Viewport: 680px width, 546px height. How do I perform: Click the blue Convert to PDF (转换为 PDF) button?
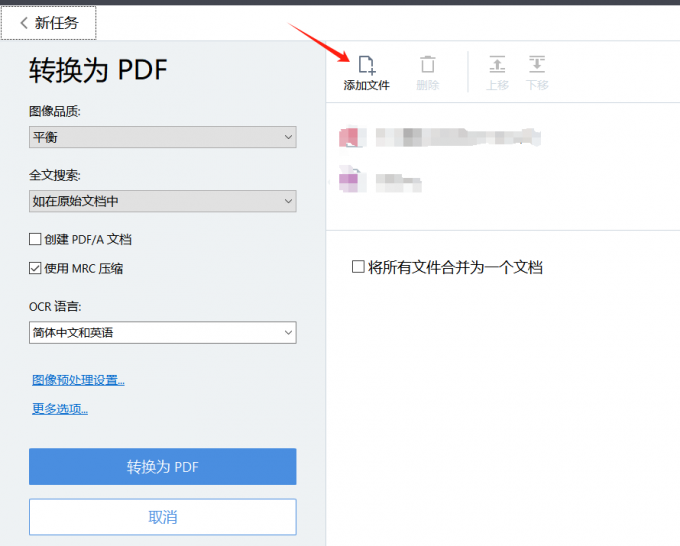click(x=163, y=467)
